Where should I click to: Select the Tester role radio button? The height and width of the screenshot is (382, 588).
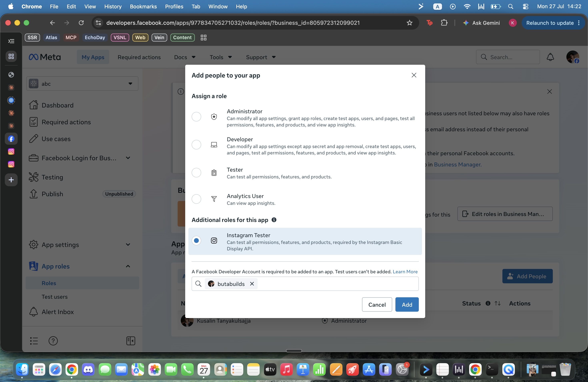pos(196,172)
